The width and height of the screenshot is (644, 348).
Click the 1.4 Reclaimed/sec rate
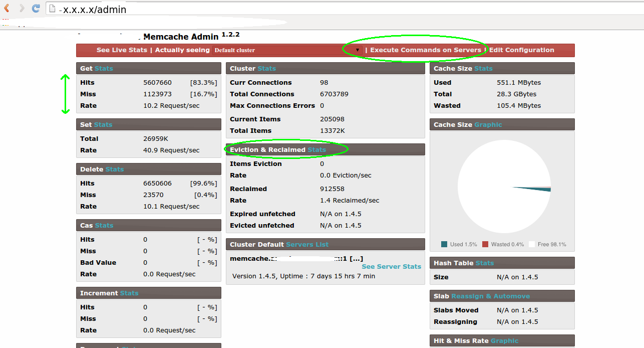tap(350, 201)
